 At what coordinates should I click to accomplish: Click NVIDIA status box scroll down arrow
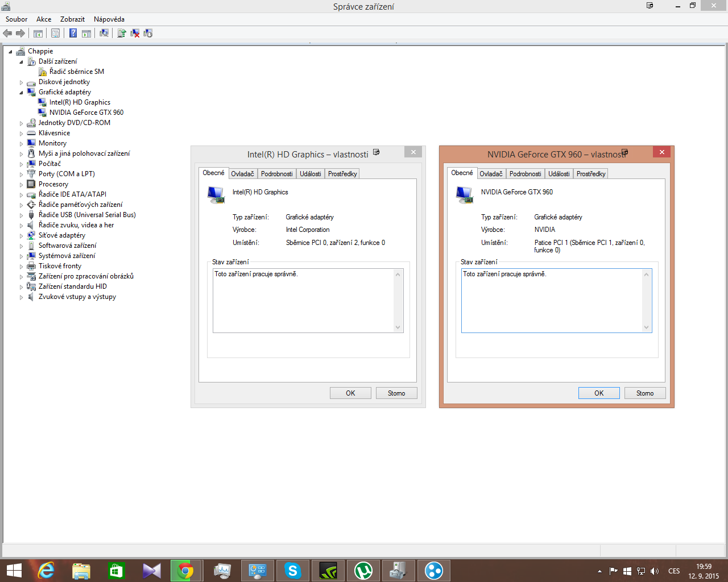[647, 327]
